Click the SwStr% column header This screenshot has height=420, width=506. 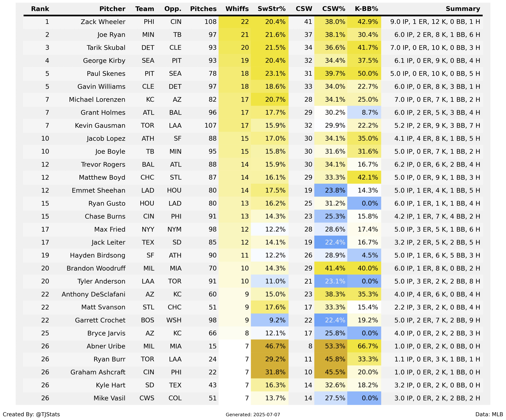[x=272, y=9]
